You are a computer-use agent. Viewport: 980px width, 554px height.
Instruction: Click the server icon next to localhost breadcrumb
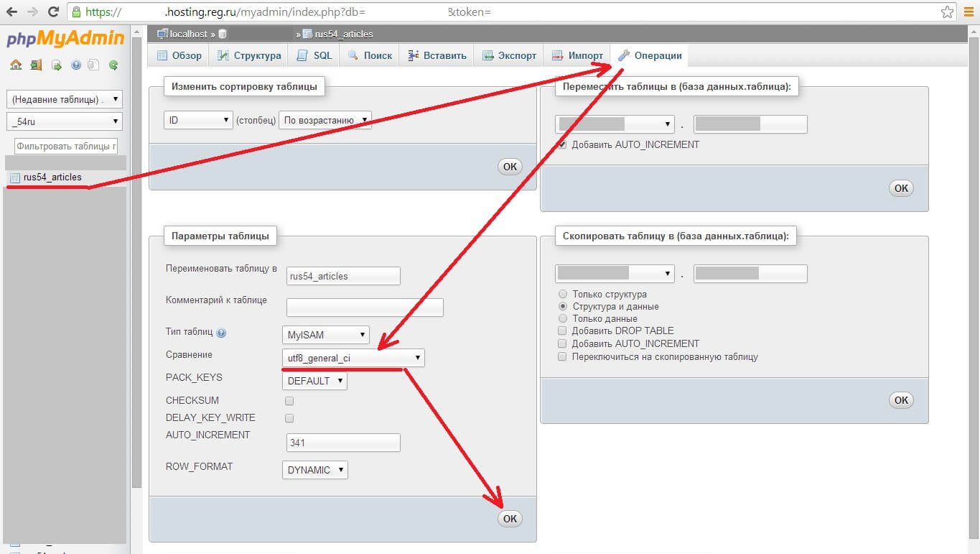tap(162, 34)
